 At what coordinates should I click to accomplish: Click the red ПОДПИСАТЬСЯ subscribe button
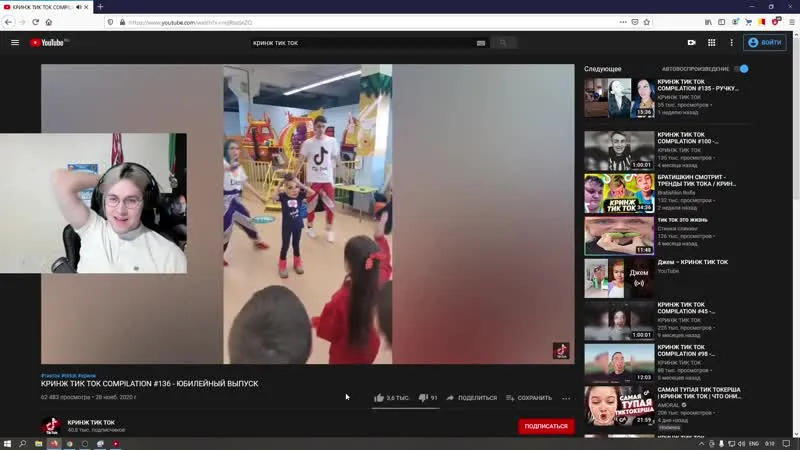546,427
